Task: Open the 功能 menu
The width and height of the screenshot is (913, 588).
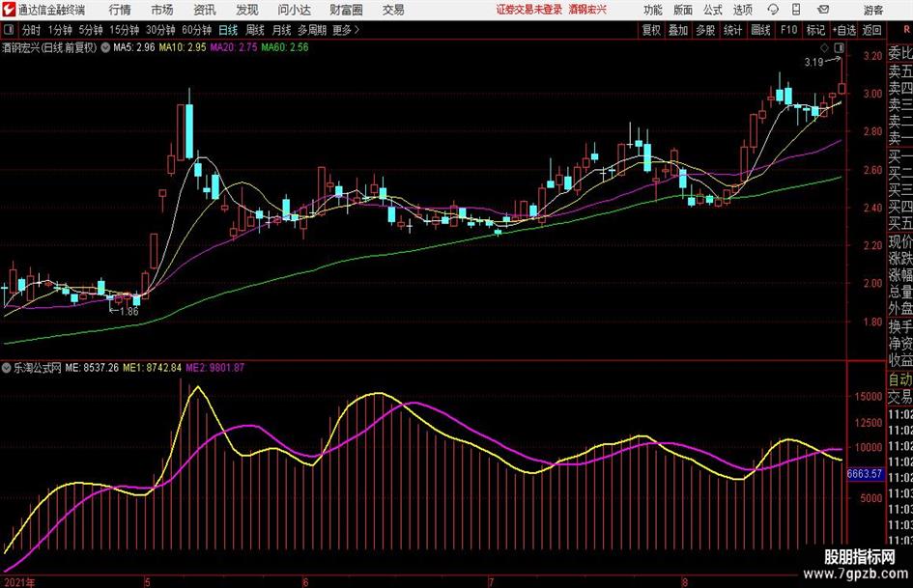Action: point(653,10)
